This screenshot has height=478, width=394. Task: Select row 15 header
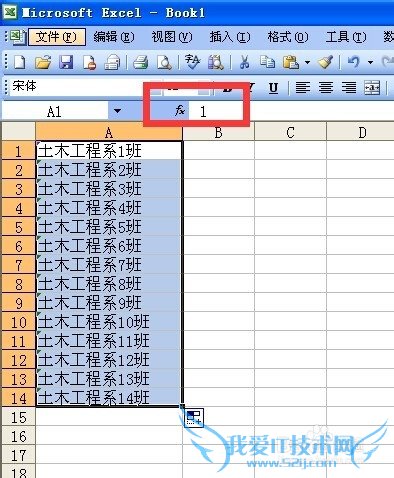19,417
